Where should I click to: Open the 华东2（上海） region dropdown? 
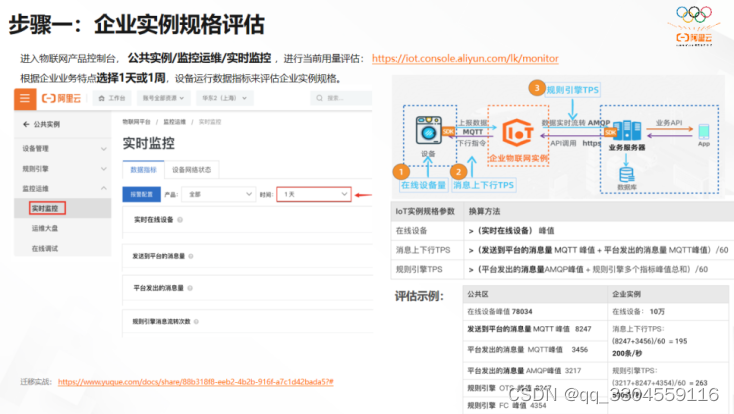[225, 98]
